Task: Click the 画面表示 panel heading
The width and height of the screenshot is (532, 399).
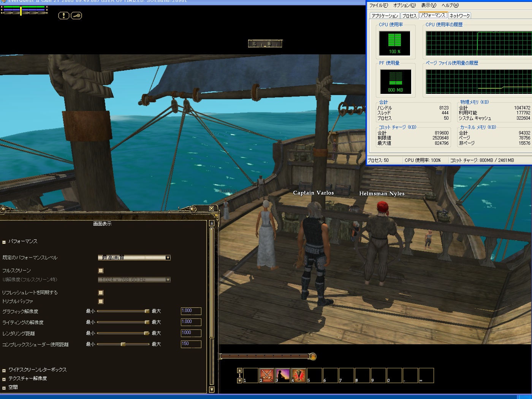Action: 102,224
